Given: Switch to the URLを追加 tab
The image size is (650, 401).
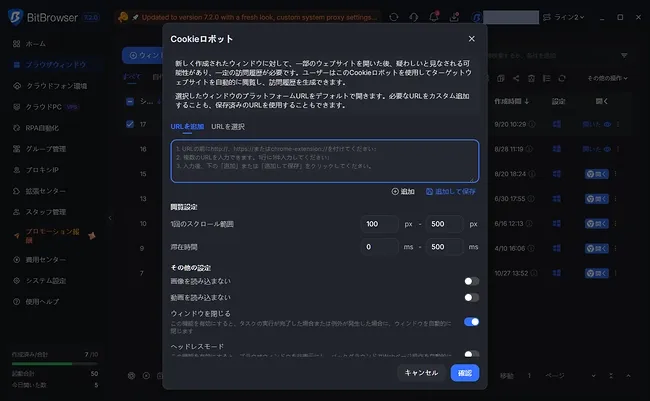Looking at the screenshot, I should (x=187, y=126).
